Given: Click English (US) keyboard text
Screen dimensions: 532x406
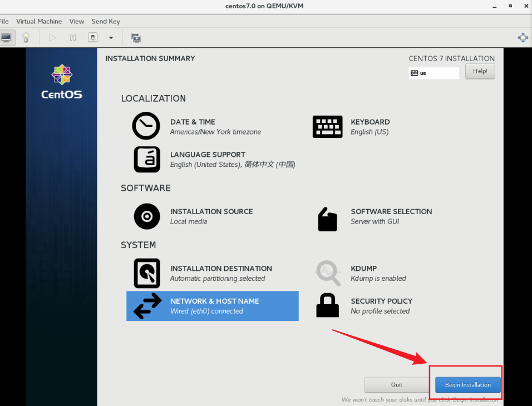Looking at the screenshot, I should (370, 132).
